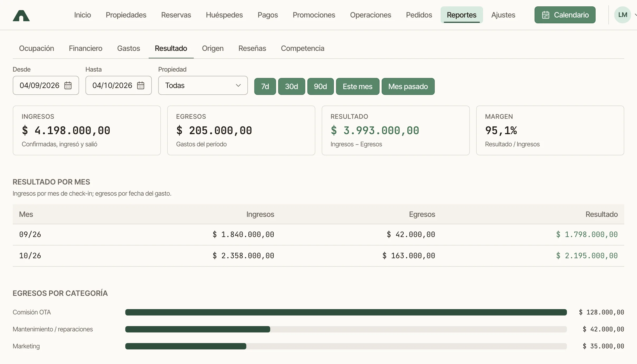The image size is (637, 364).
Task: Apply the Mes pasado quick filter
Action: pyautogui.click(x=408, y=86)
